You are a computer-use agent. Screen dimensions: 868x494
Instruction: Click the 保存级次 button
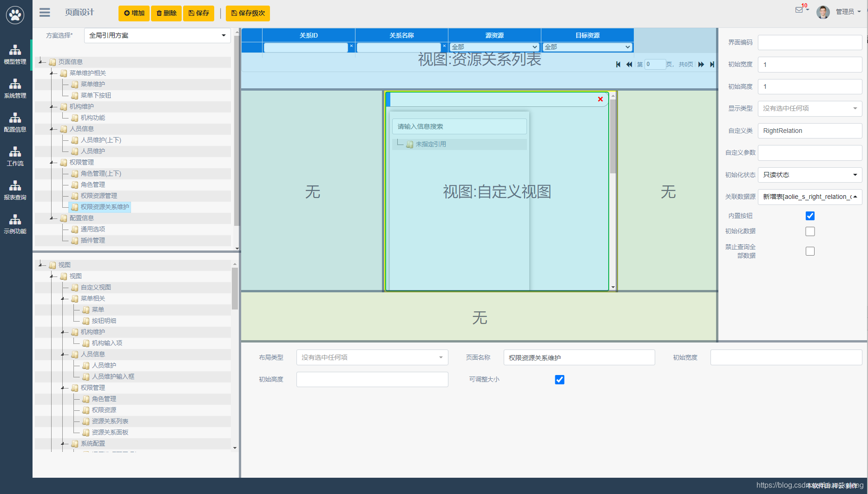(248, 13)
